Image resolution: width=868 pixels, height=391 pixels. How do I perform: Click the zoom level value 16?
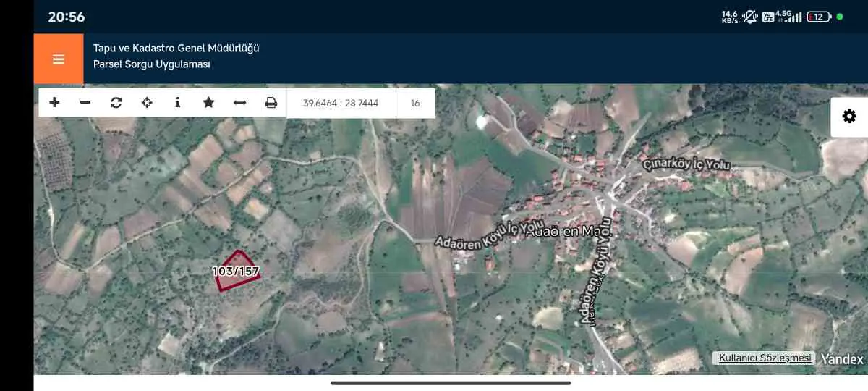(415, 104)
